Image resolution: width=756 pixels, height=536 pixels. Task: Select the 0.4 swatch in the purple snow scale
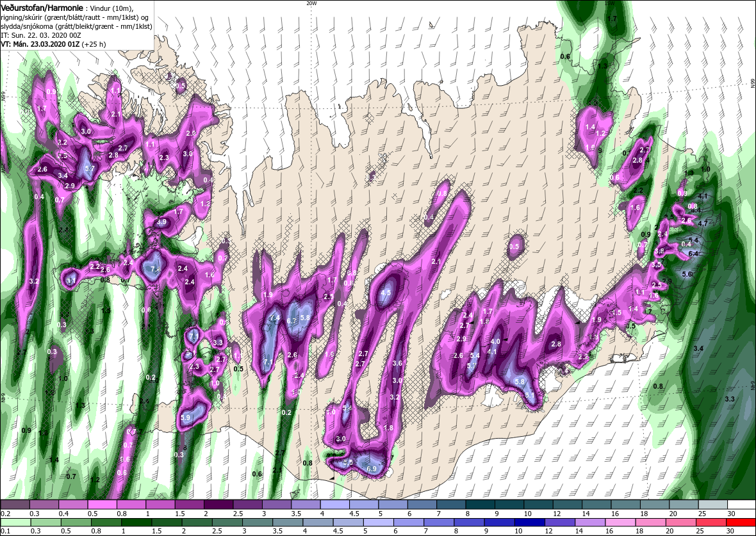tap(74, 504)
